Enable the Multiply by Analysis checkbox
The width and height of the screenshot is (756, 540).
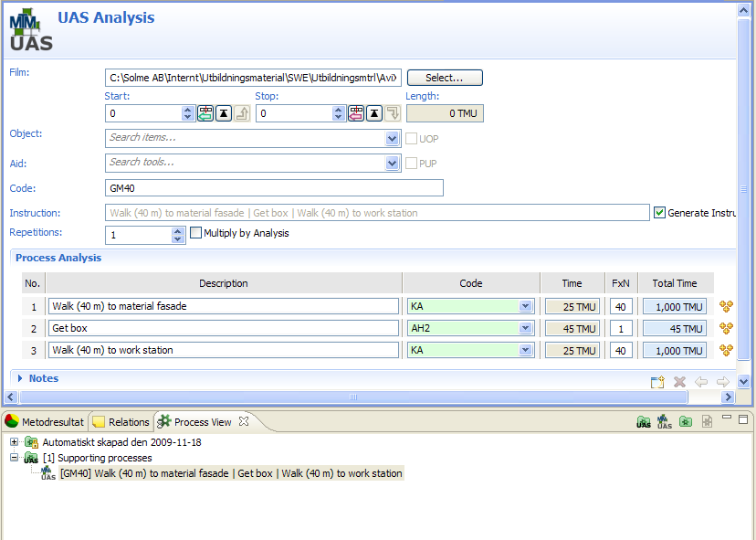pos(195,233)
